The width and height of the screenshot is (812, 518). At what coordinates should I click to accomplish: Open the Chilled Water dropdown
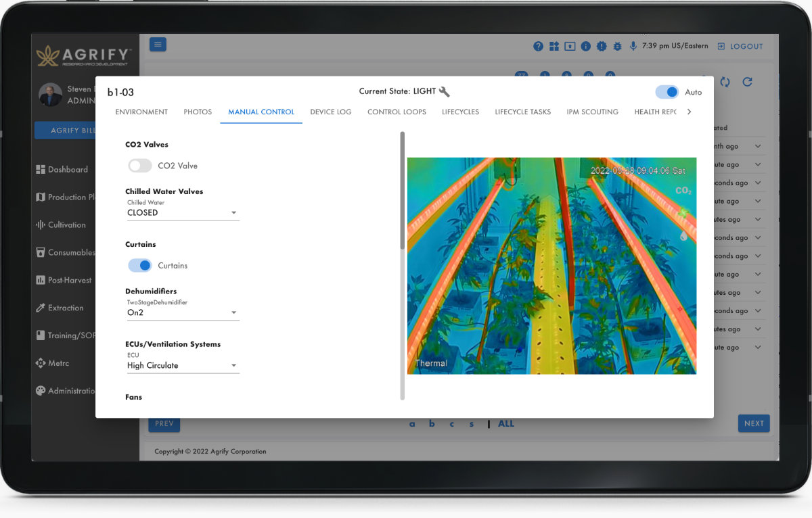coord(183,212)
